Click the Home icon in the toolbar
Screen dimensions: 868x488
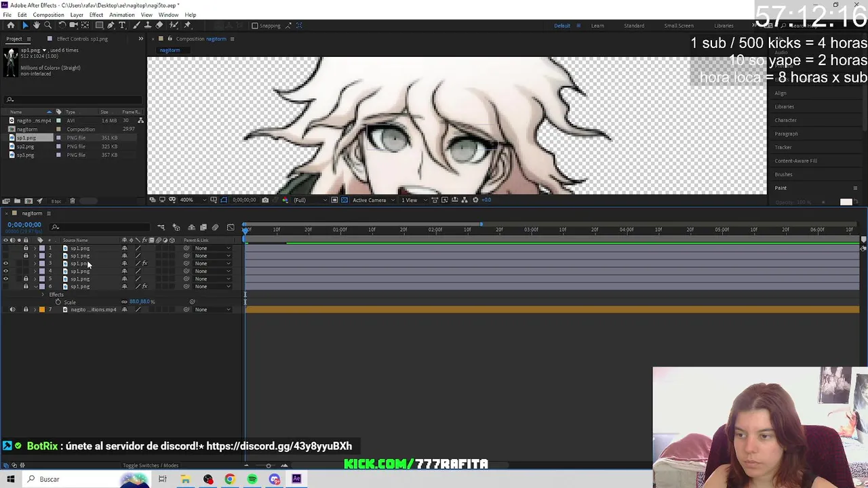pyautogui.click(x=11, y=25)
